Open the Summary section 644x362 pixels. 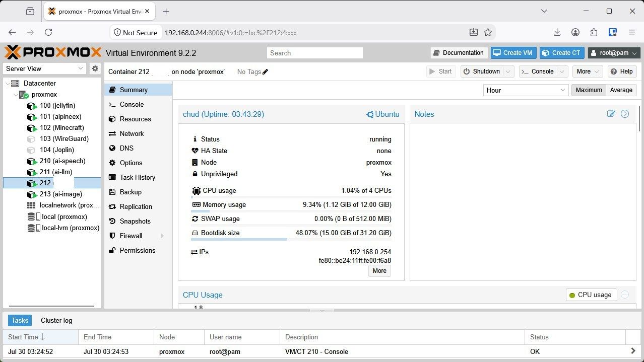click(138, 90)
